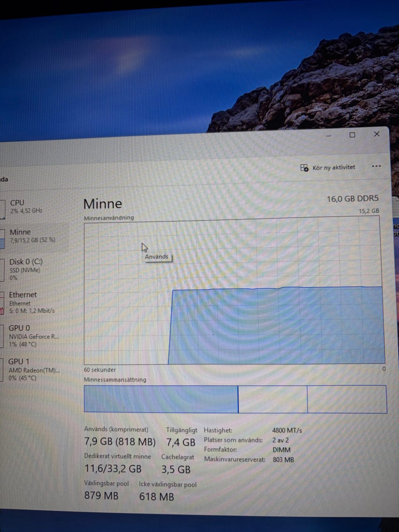Click the Kör ny aktivitet button label
This screenshot has width=399, height=532.
coord(334,167)
